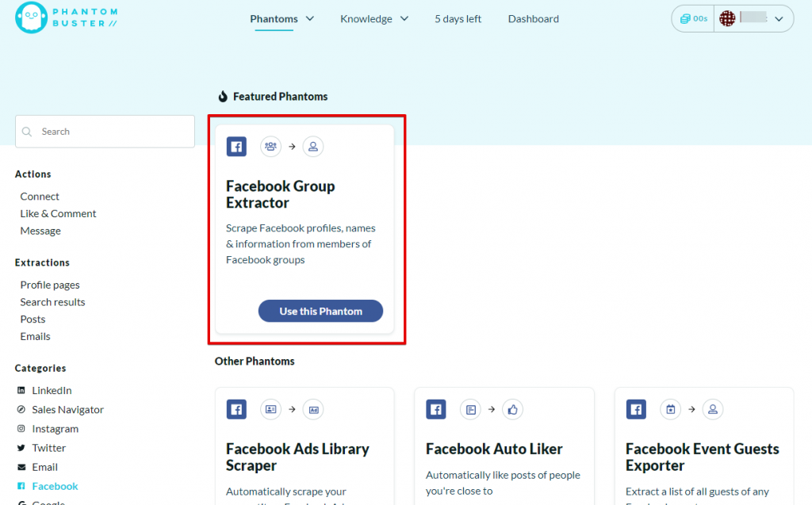
Task: Filter by Like & Comment action
Action: point(58,213)
